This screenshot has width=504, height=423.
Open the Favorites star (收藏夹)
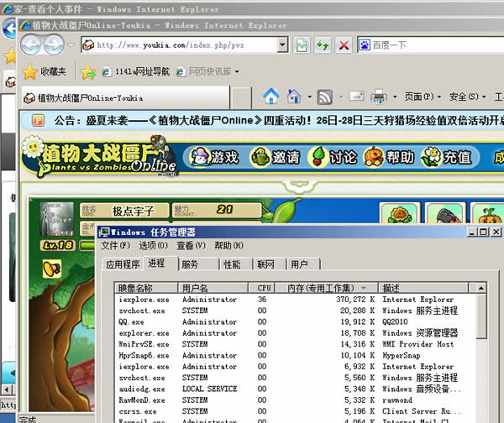pos(45,71)
